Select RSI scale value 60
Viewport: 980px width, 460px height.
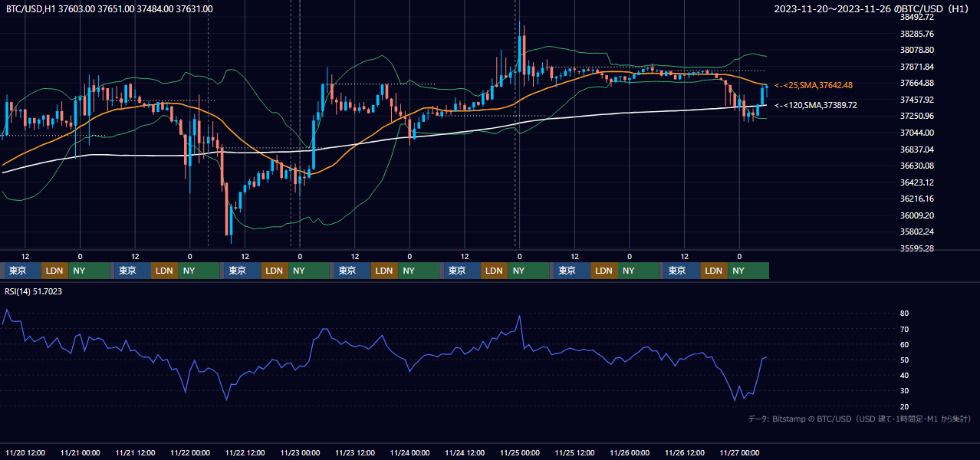tap(905, 344)
